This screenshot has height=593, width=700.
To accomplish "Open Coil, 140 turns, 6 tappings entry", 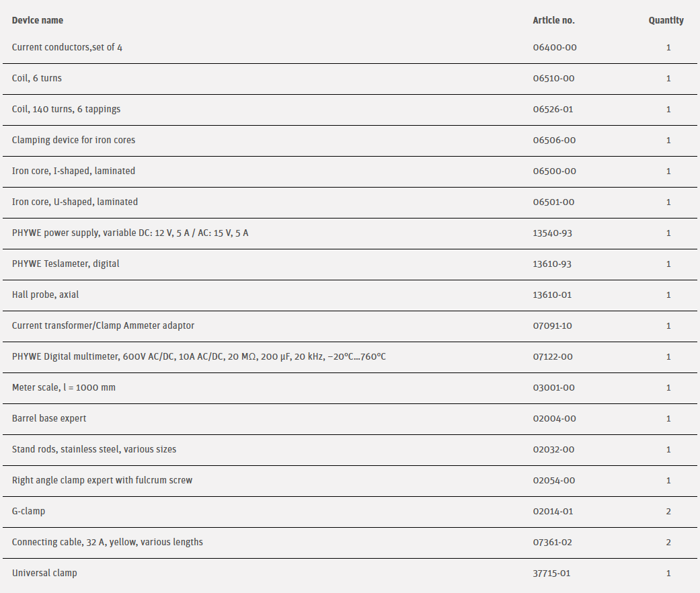I will click(66, 110).
